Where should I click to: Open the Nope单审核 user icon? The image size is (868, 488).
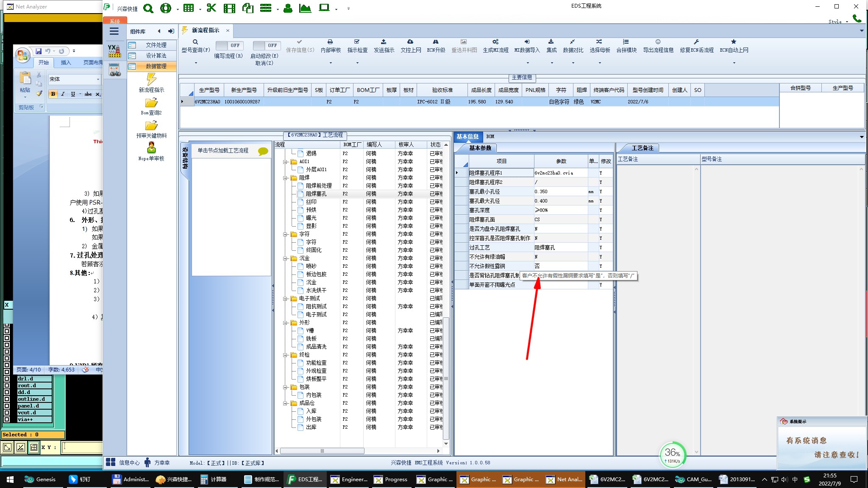pos(151,148)
